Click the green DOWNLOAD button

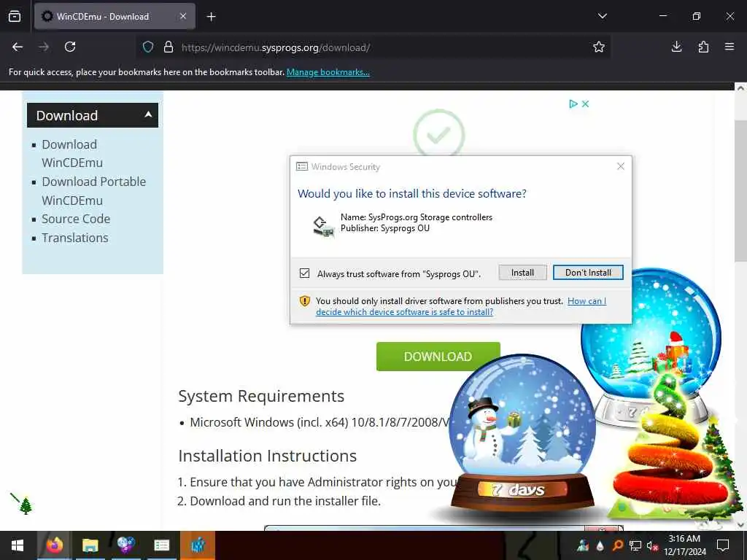438,356
